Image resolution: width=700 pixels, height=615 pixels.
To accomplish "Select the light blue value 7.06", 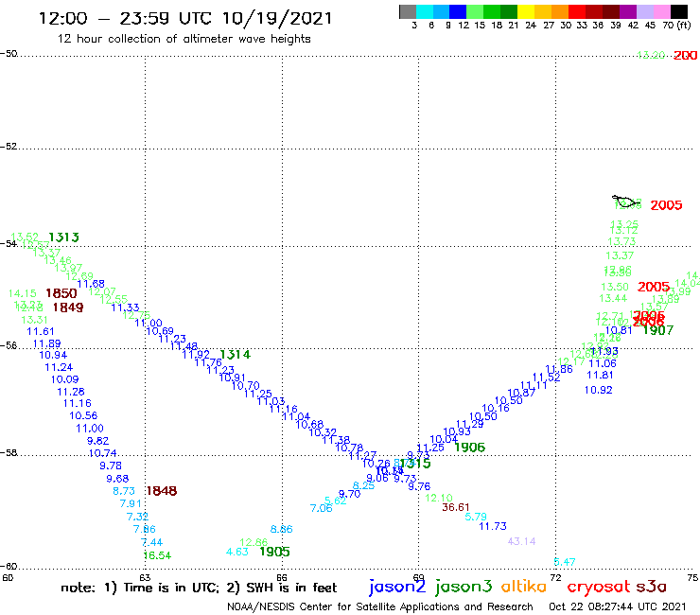I will (322, 508).
